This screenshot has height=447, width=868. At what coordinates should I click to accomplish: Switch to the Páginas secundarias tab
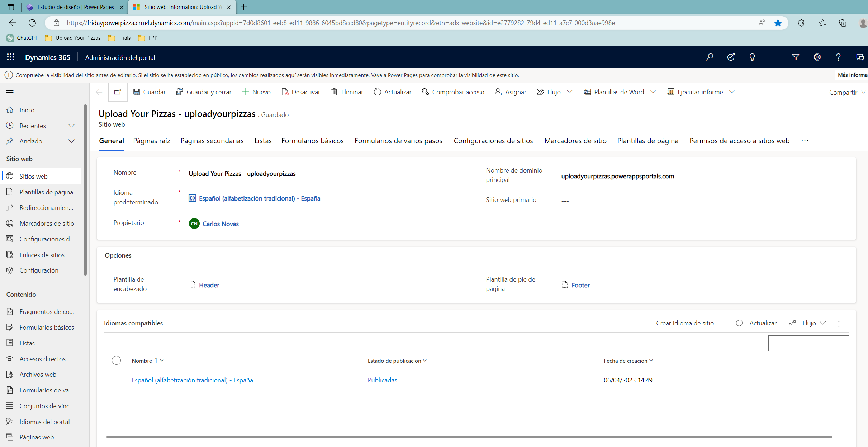pyautogui.click(x=212, y=141)
